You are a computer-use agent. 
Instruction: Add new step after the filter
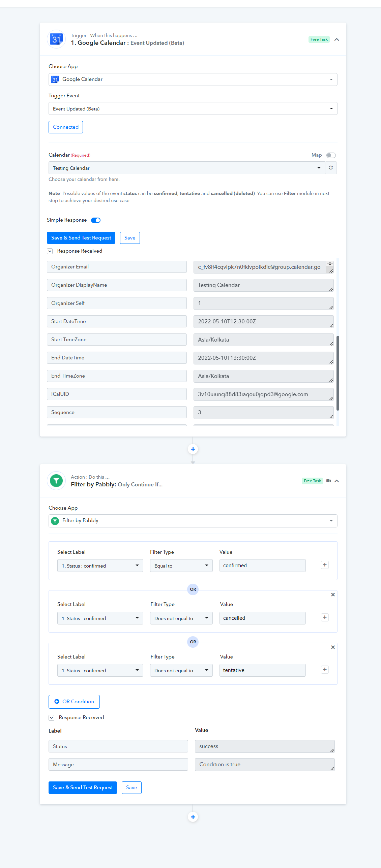coord(193,817)
